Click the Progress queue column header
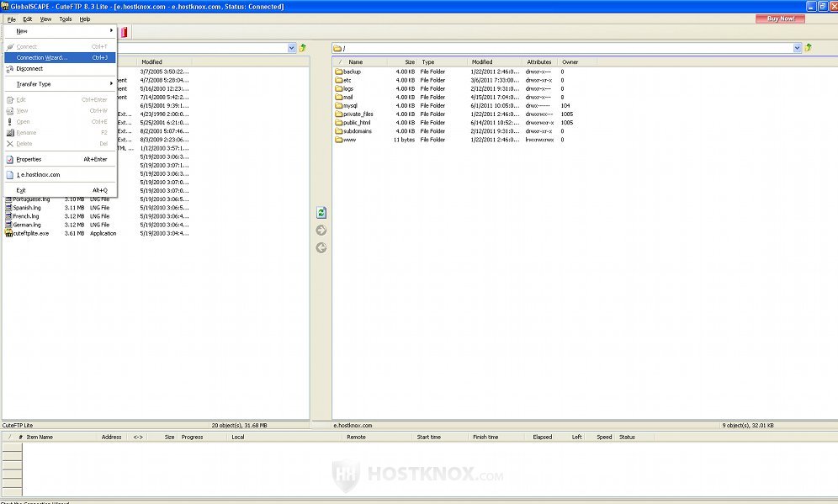838x504 pixels. point(203,438)
